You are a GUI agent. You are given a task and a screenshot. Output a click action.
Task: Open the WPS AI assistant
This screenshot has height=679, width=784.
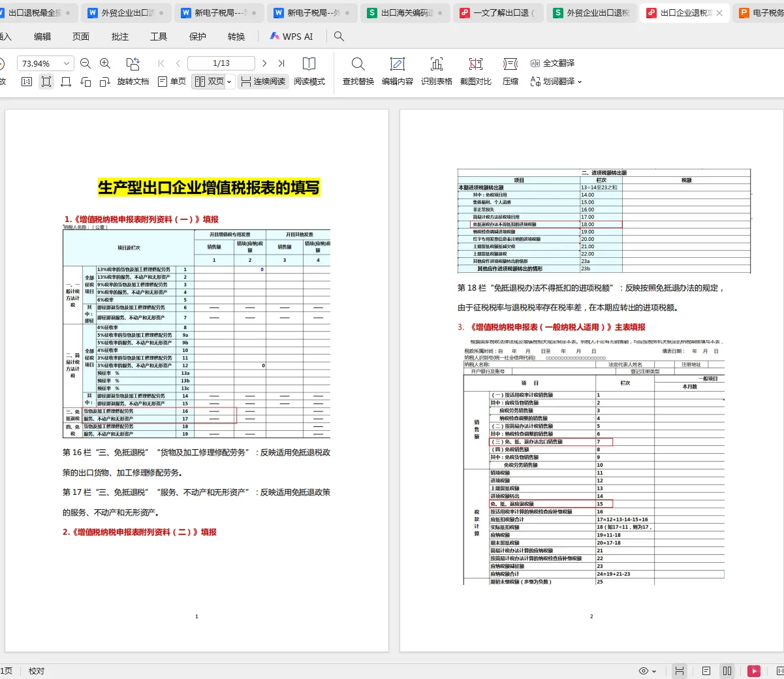click(x=288, y=37)
